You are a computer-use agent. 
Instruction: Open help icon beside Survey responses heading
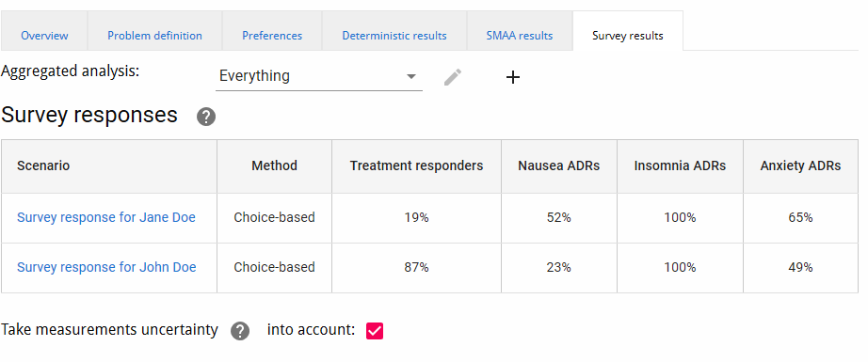[206, 117]
